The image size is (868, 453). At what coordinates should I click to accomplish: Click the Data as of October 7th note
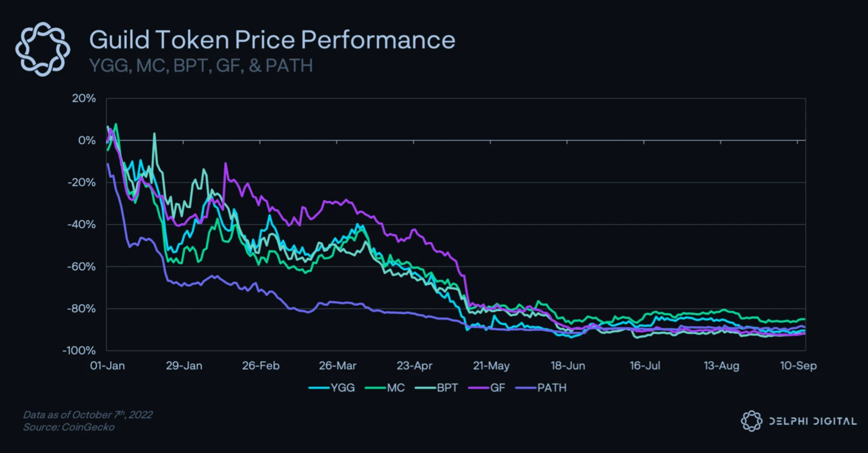(x=88, y=415)
